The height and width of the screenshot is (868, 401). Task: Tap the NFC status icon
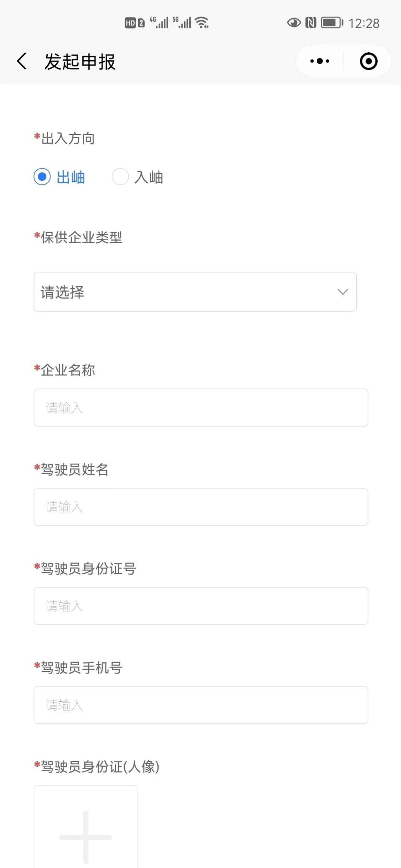point(311,23)
